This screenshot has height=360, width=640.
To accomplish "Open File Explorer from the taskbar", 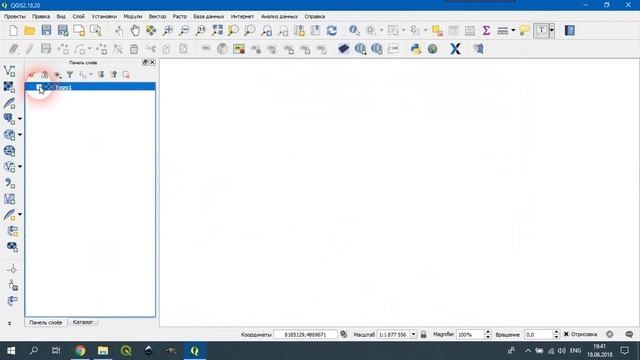I will (x=103, y=351).
